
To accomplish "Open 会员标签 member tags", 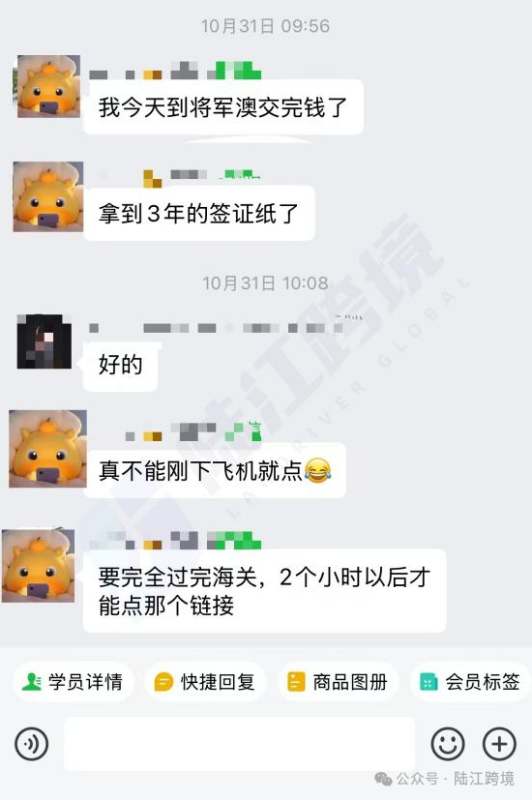I will tap(470, 682).
